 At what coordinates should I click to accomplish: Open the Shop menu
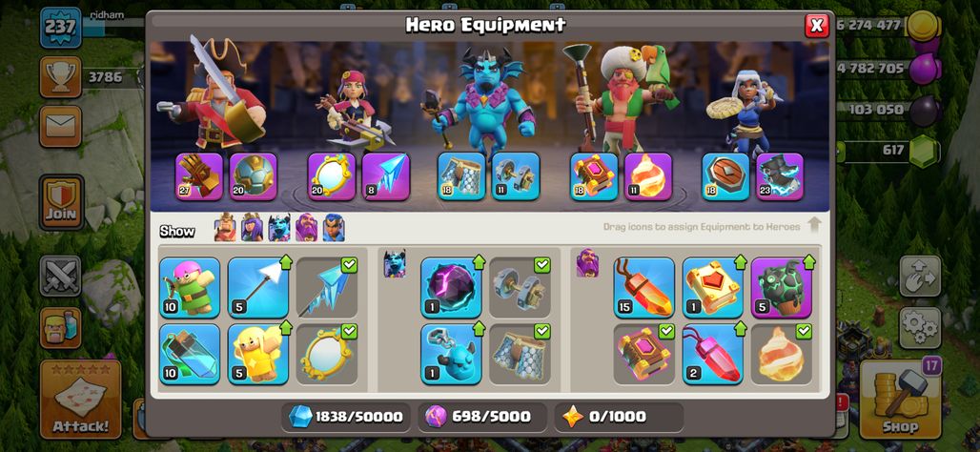click(x=900, y=399)
